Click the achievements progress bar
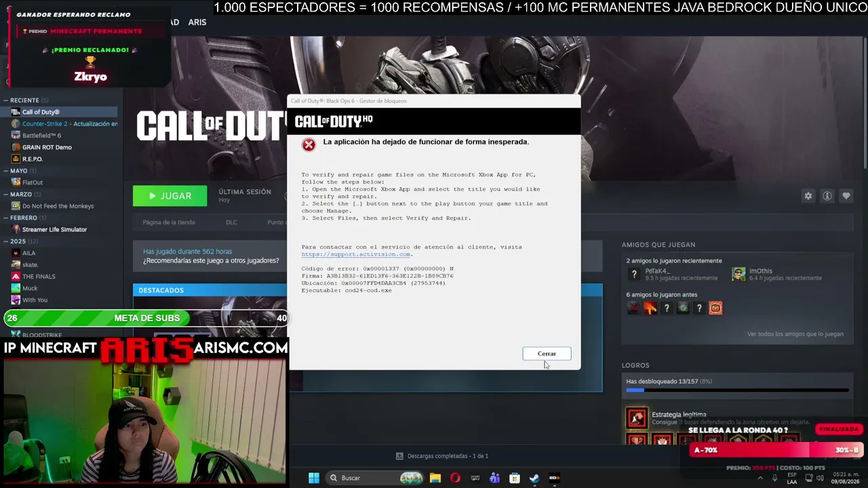The height and width of the screenshot is (488, 868). [737, 390]
